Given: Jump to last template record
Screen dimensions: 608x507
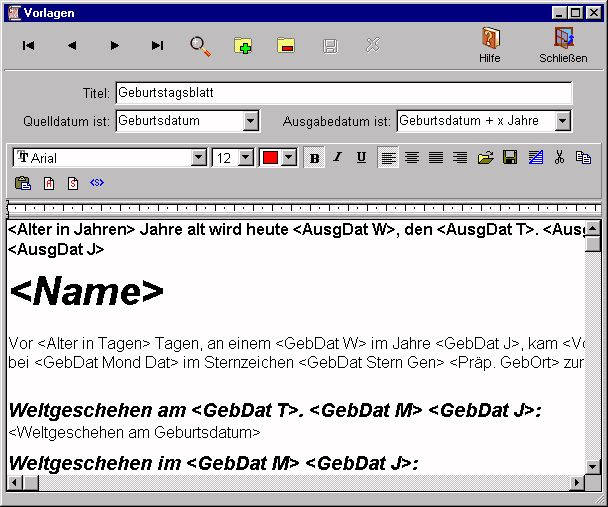Looking at the screenshot, I should (x=157, y=46).
